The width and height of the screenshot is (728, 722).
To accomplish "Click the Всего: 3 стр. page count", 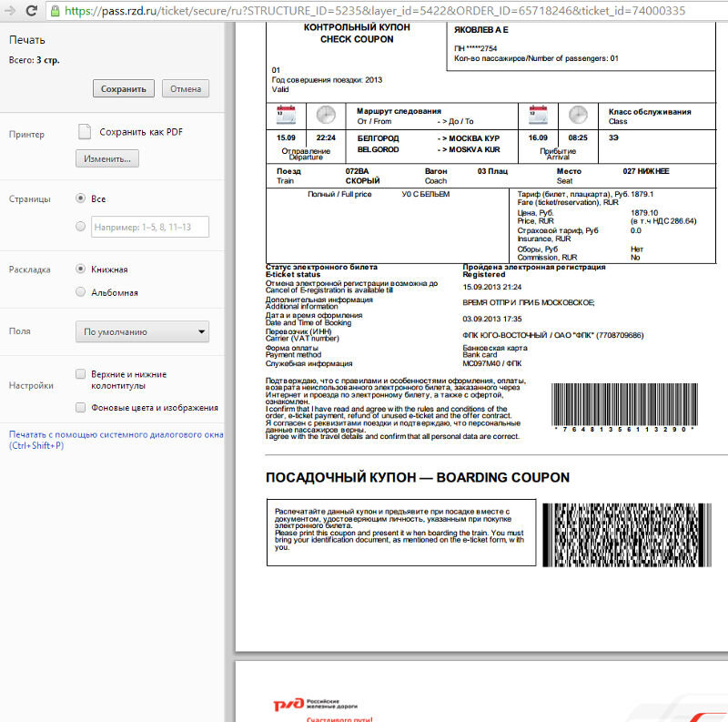I will [x=35, y=60].
